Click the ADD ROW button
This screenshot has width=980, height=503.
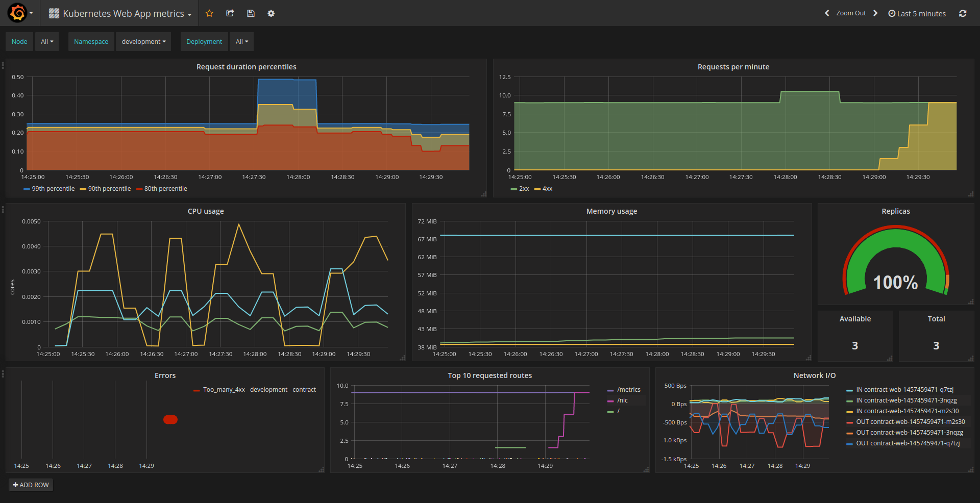click(x=31, y=485)
